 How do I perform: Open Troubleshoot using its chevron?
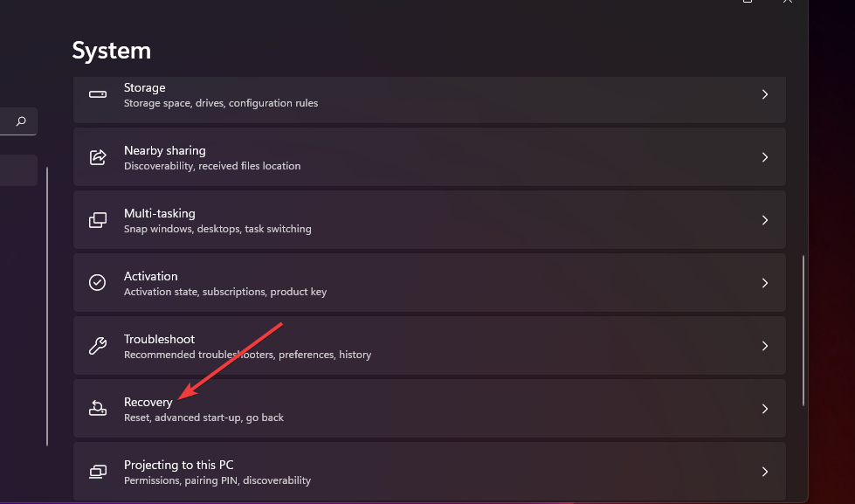pyautogui.click(x=765, y=346)
